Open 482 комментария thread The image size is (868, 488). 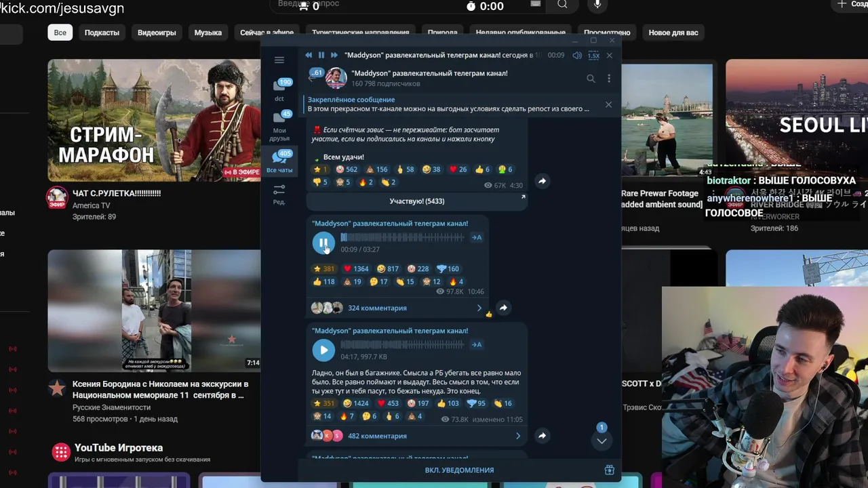click(377, 436)
